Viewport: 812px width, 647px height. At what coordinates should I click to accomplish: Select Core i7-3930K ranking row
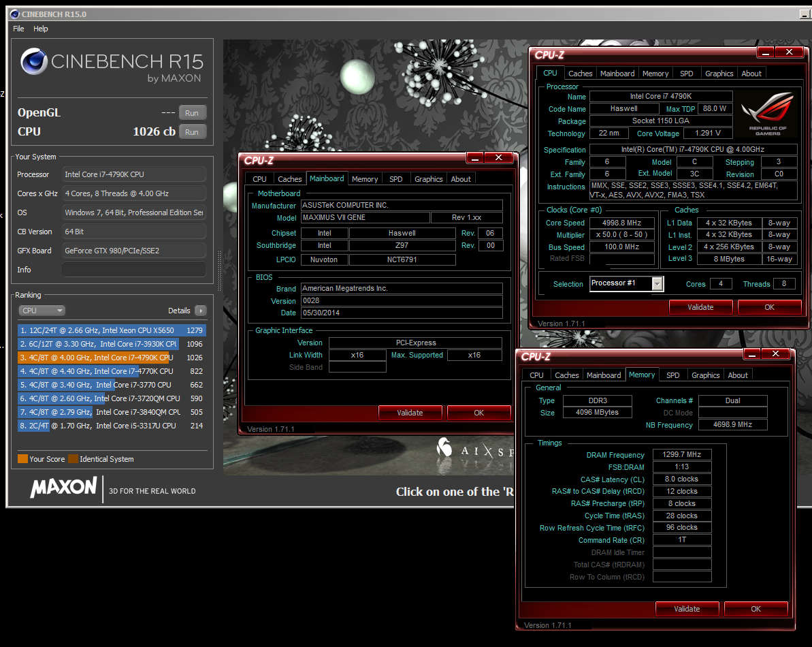[x=112, y=344]
